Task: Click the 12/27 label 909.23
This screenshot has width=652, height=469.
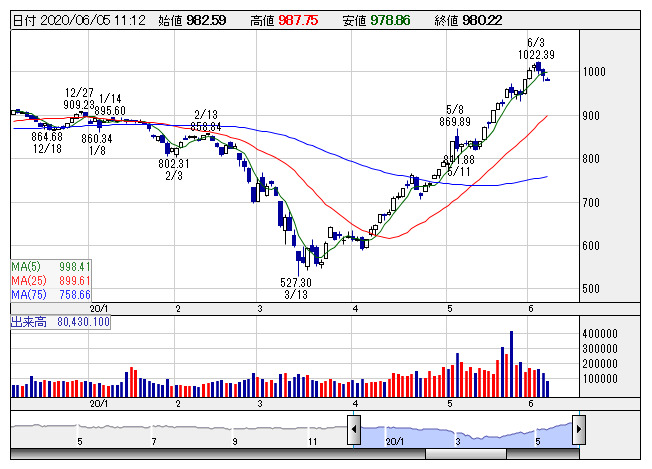Action: coord(79,104)
